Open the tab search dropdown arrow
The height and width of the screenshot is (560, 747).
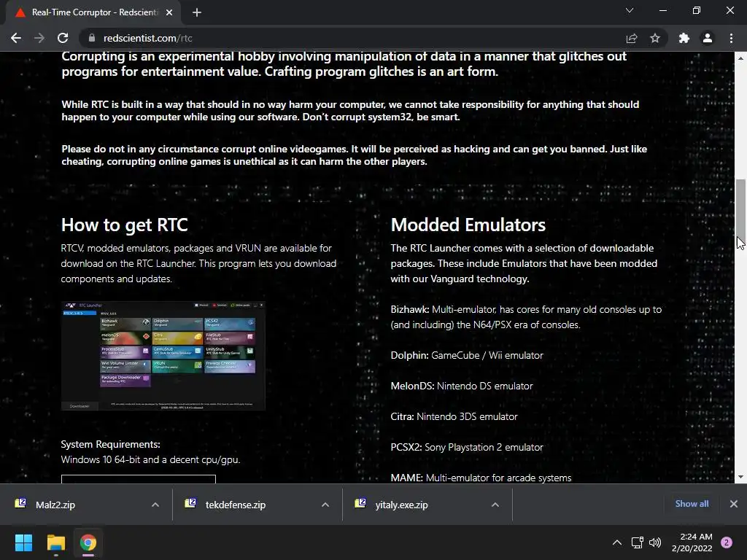pyautogui.click(x=630, y=10)
